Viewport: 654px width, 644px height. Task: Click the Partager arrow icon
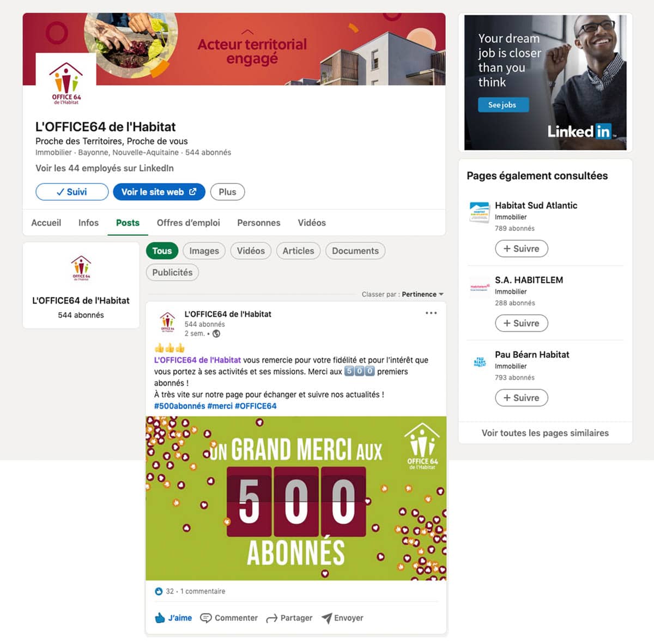pos(271,618)
